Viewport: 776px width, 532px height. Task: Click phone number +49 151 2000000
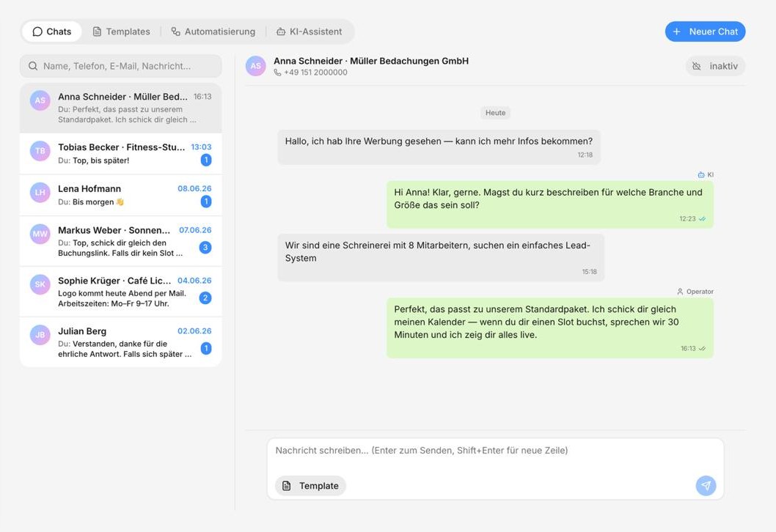point(315,73)
